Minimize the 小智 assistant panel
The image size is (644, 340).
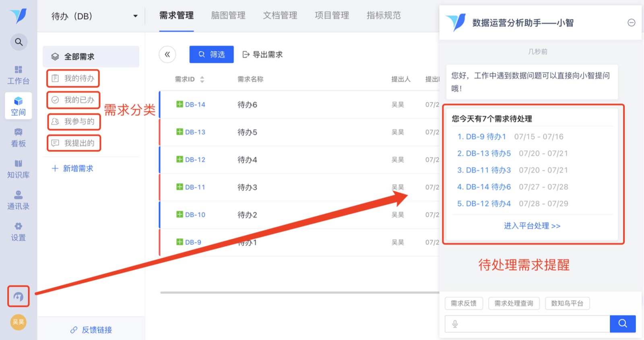click(632, 23)
